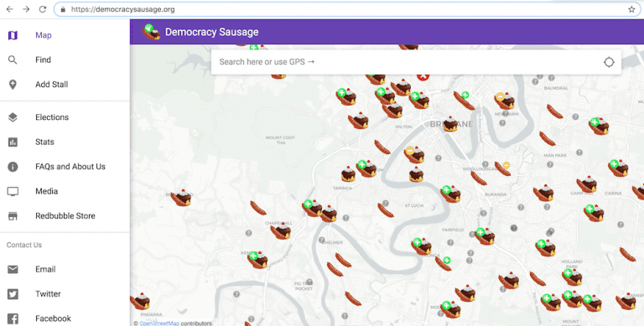This screenshot has height=326, width=644.
Task: Click the browser reload button
Action: pos(43,9)
